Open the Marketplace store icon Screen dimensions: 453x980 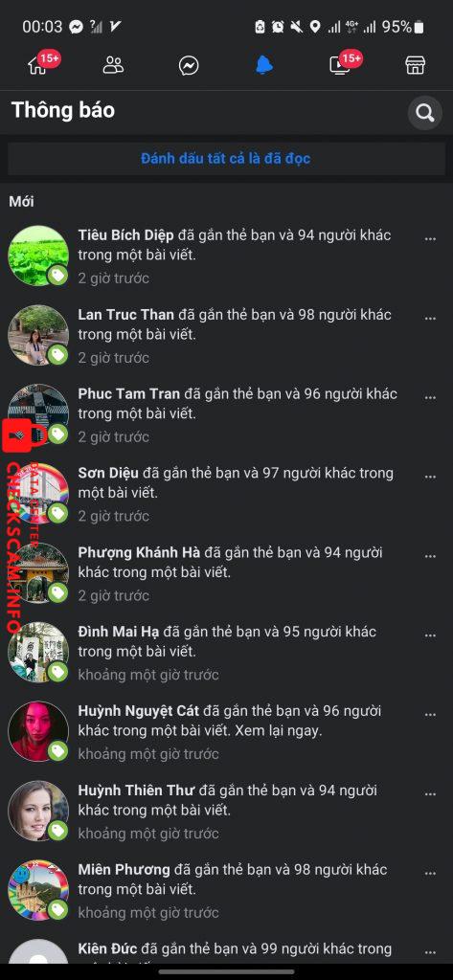(416, 65)
